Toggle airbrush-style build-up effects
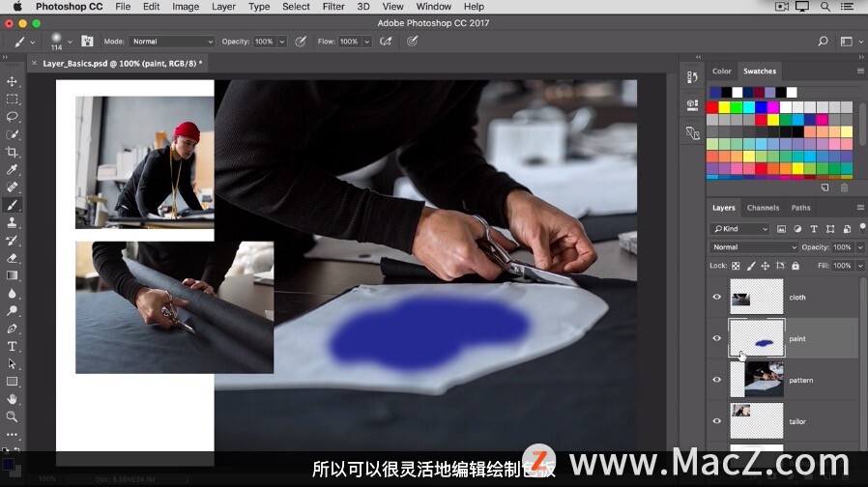This screenshot has height=487, width=868. coord(386,41)
